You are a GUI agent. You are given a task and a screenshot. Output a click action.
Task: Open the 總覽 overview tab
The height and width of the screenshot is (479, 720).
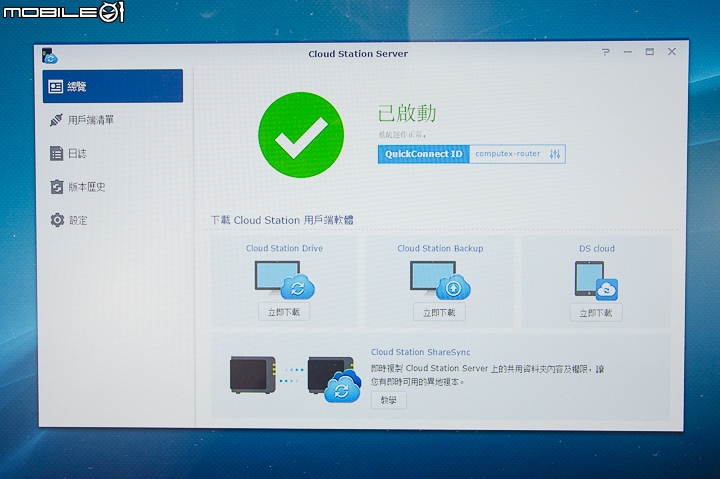point(112,86)
